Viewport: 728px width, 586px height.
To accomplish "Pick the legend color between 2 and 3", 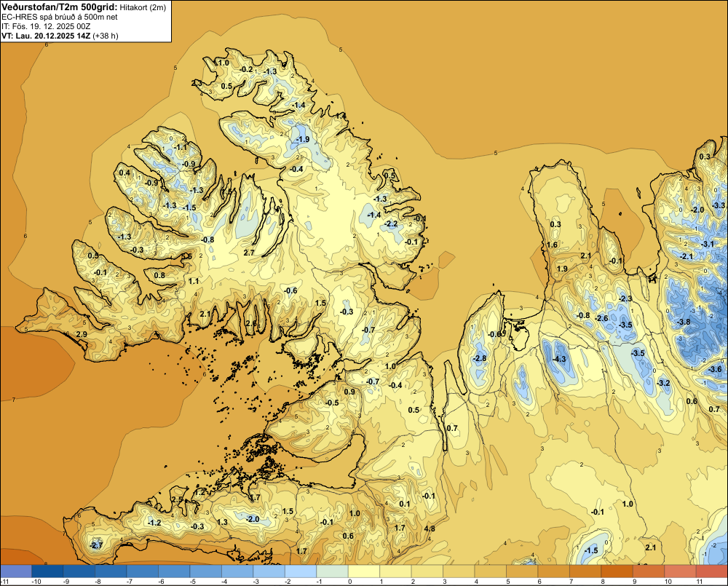I will (x=427, y=571).
